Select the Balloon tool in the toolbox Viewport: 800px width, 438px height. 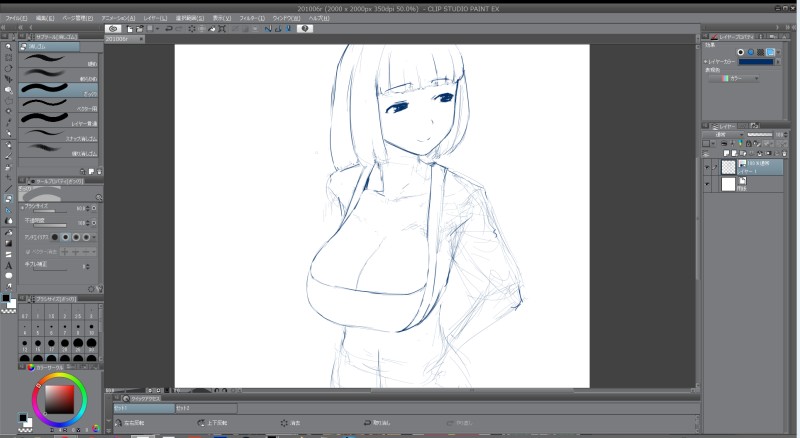coord(8,276)
